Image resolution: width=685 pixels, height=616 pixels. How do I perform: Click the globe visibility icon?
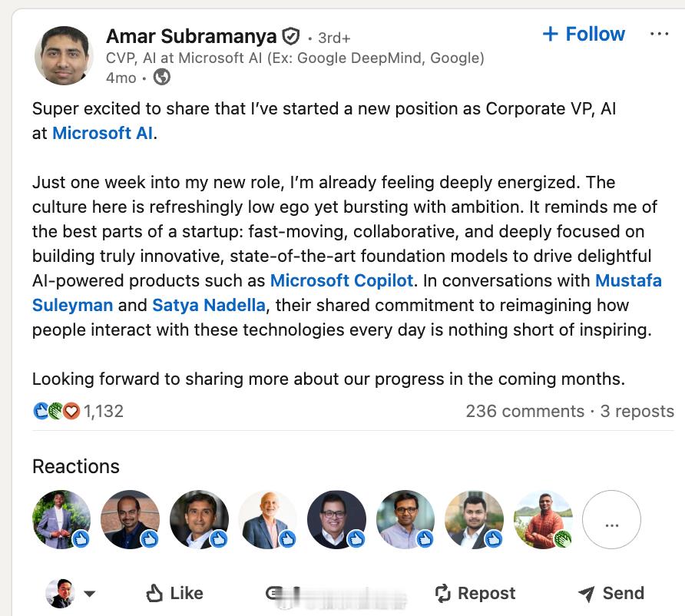[x=162, y=78]
